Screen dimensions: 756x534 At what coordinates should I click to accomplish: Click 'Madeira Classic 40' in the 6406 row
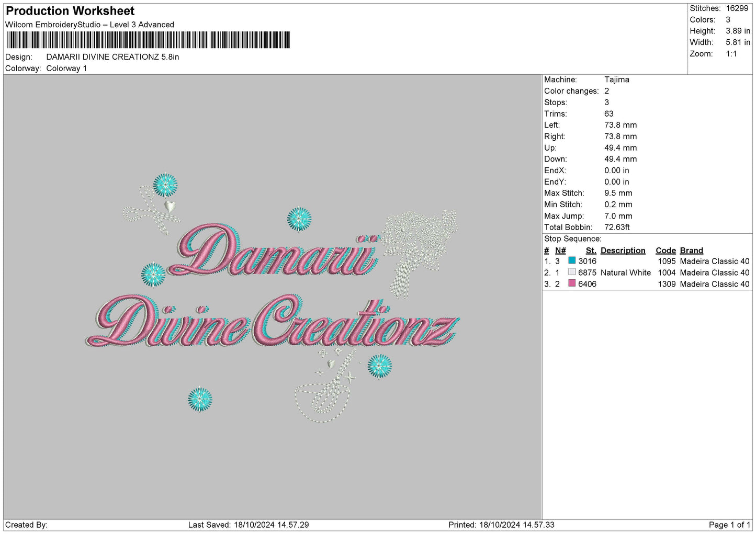coord(715,284)
